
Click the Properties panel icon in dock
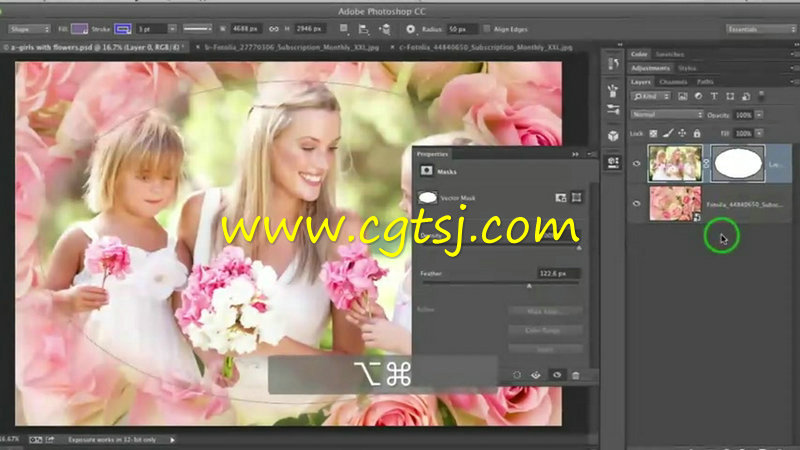tap(613, 162)
